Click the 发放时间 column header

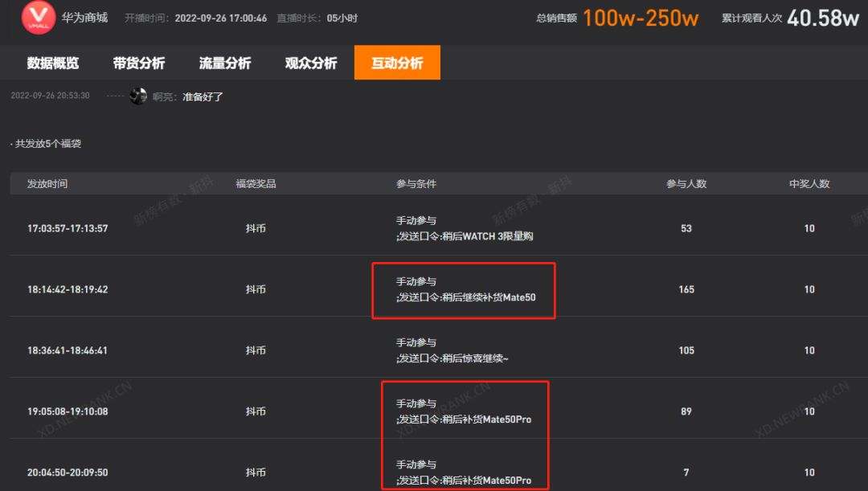tap(47, 184)
